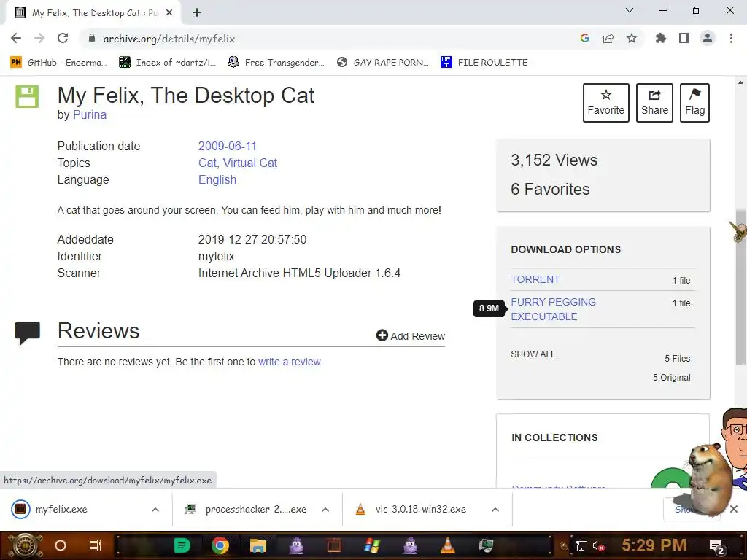Image resolution: width=747 pixels, height=560 pixels.
Task: Click the muted volume tray icon
Action: (x=598, y=545)
